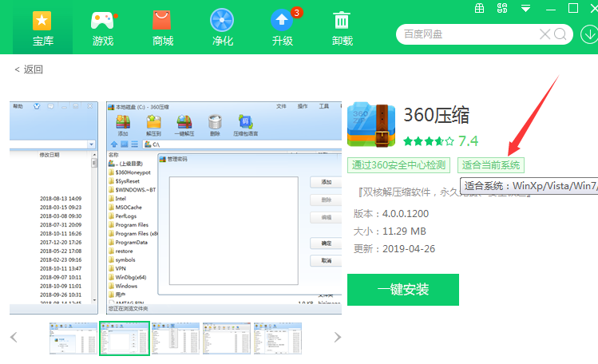Open the 宝库 software library tab
This screenshot has height=364, width=598.
coord(43,29)
